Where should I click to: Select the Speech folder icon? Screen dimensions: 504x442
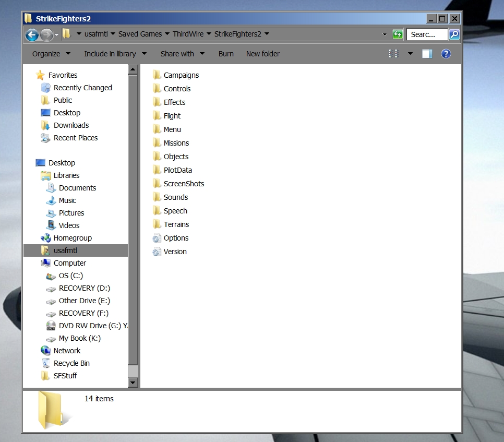click(x=157, y=210)
